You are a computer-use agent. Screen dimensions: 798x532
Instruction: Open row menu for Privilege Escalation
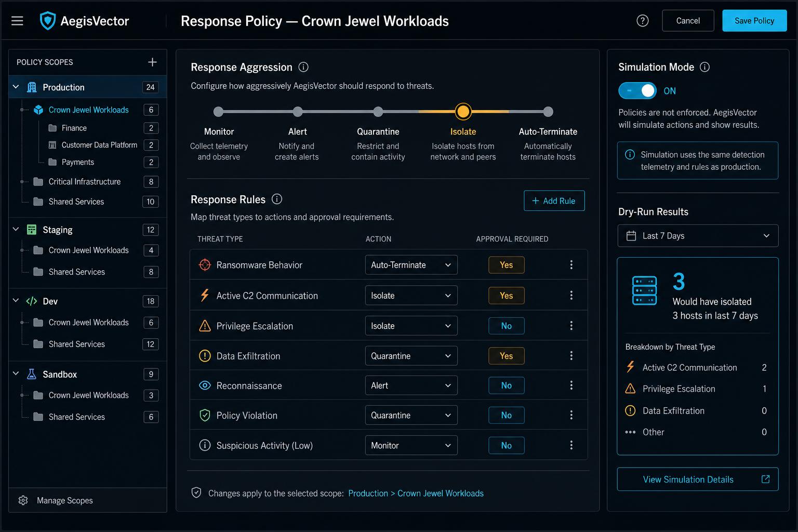[x=571, y=326]
